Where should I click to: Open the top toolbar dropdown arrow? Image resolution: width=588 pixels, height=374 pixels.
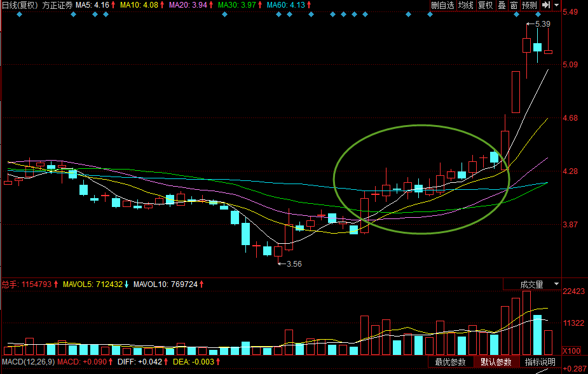click(x=556, y=5)
